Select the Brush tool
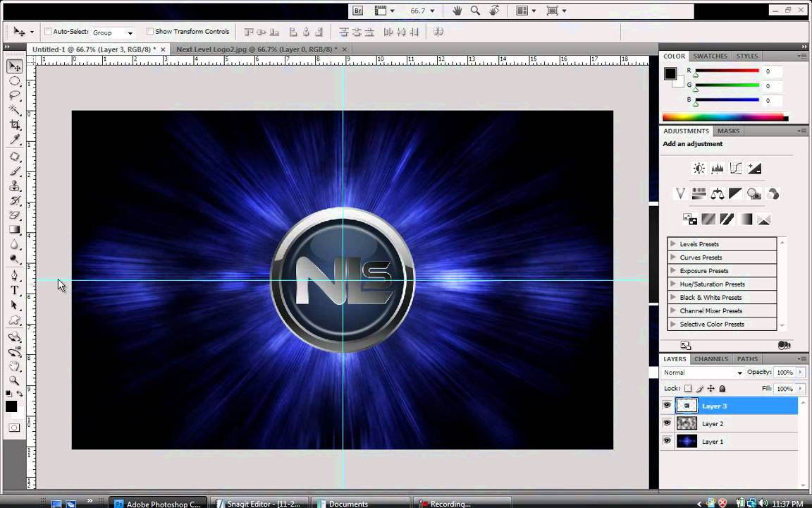The image size is (812, 508). 15,171
